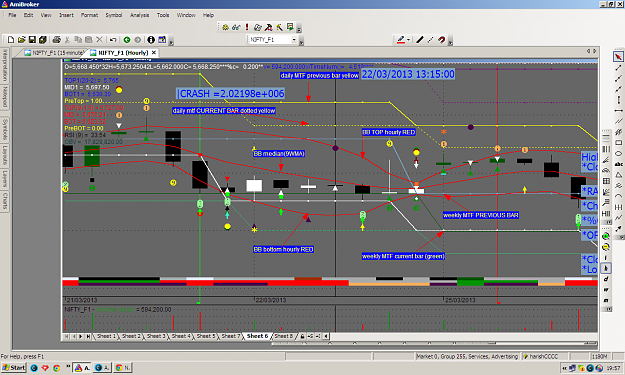This screenshot has height=375, width=625.
Task: Click the taskbar clock 19:57
Action: point(613,368)
